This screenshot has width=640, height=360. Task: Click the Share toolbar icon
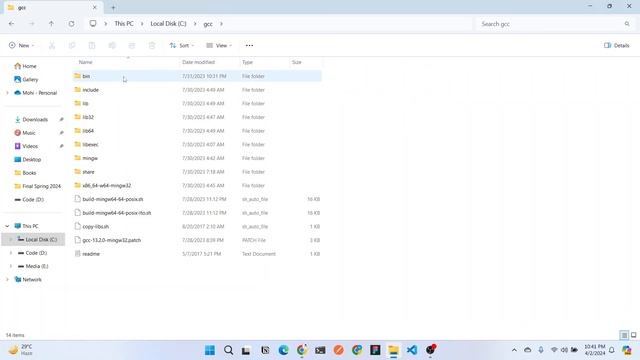(x=132, y=45)
